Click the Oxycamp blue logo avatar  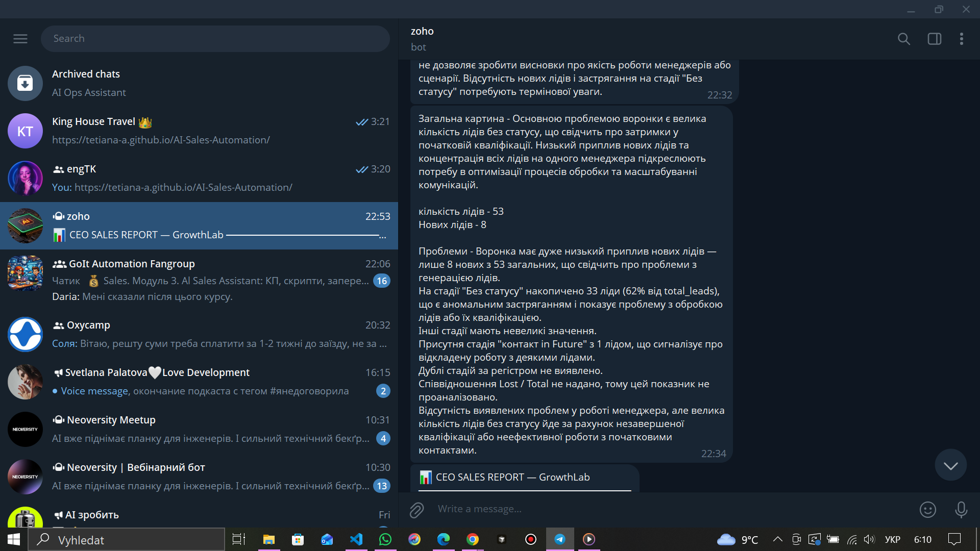click(25, 335)
